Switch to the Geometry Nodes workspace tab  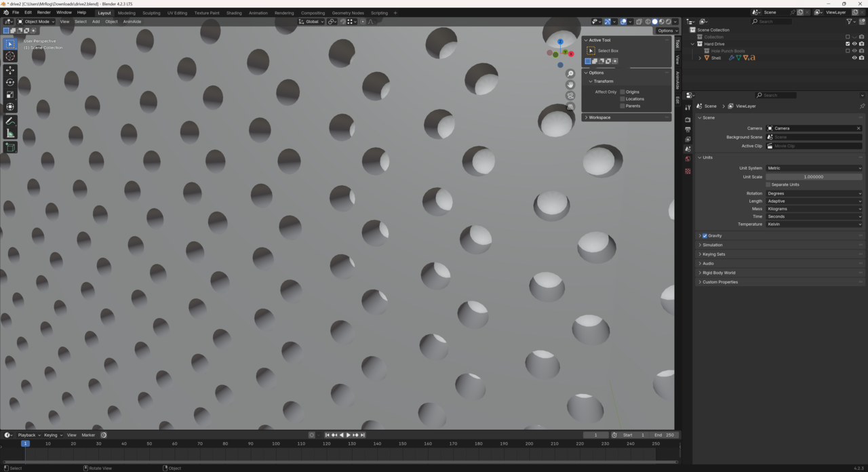[x=348, y=13]
